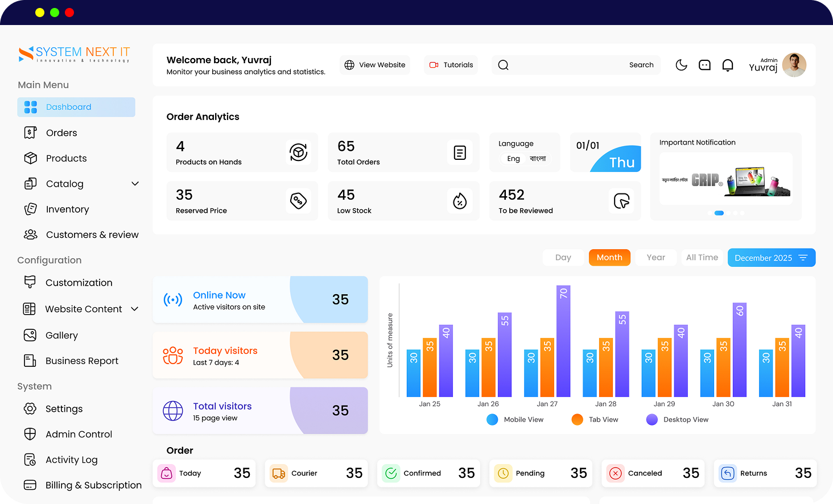Click the Search button label
833x504 pixels.
pyautogui.click(x=641, y=65)
